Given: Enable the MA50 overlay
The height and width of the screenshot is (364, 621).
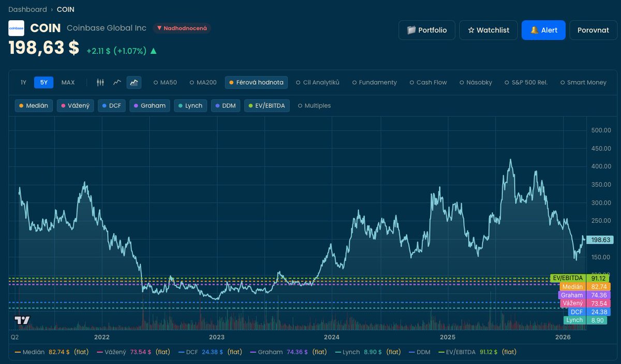Looking at the screenshot, I should coord(165,82).
